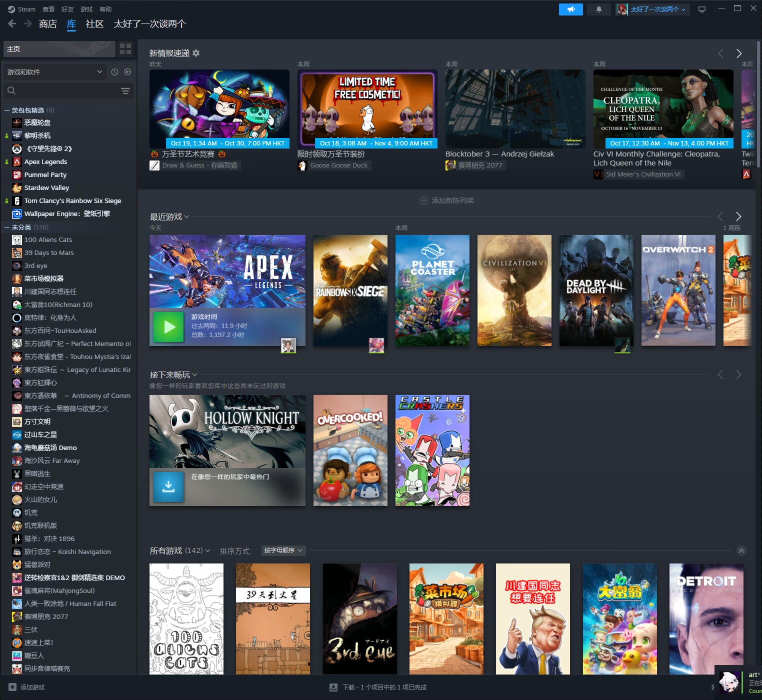Viewport: 762px width, 700px height.
Task: Show previous news items arrow
Action: pyautogui.click(x=721, y=53)
